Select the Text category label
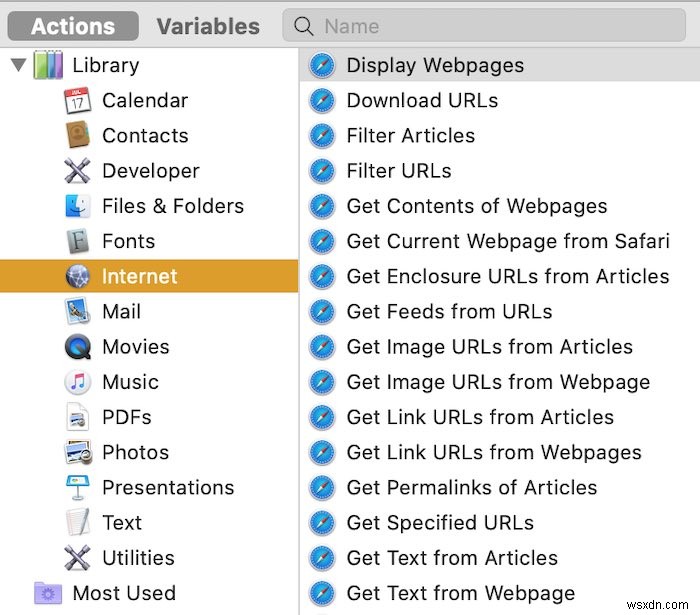Viewport: 700px width, 615px height. coord(122,523)
